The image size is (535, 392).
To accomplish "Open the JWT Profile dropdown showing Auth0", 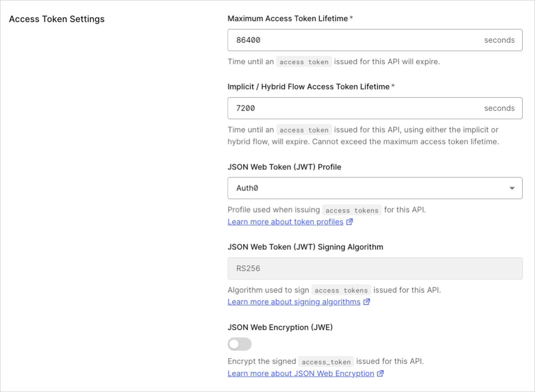I will [x=375, y=188].
